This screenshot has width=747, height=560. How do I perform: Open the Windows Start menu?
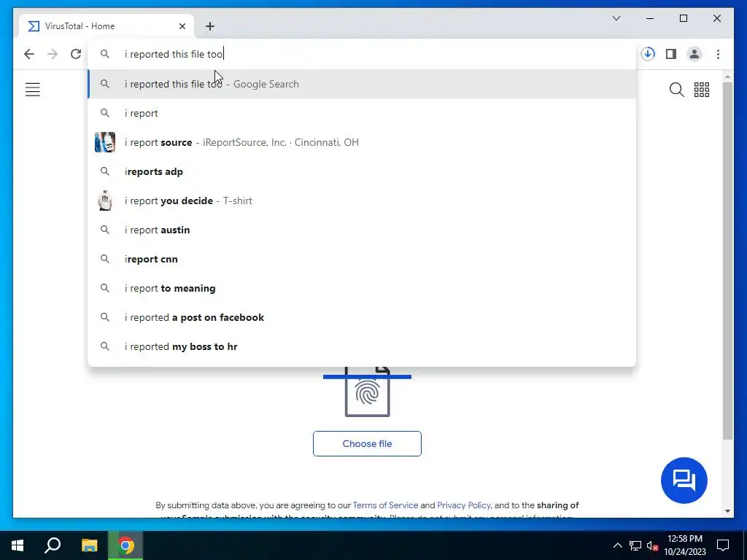[x=18, y=545]
